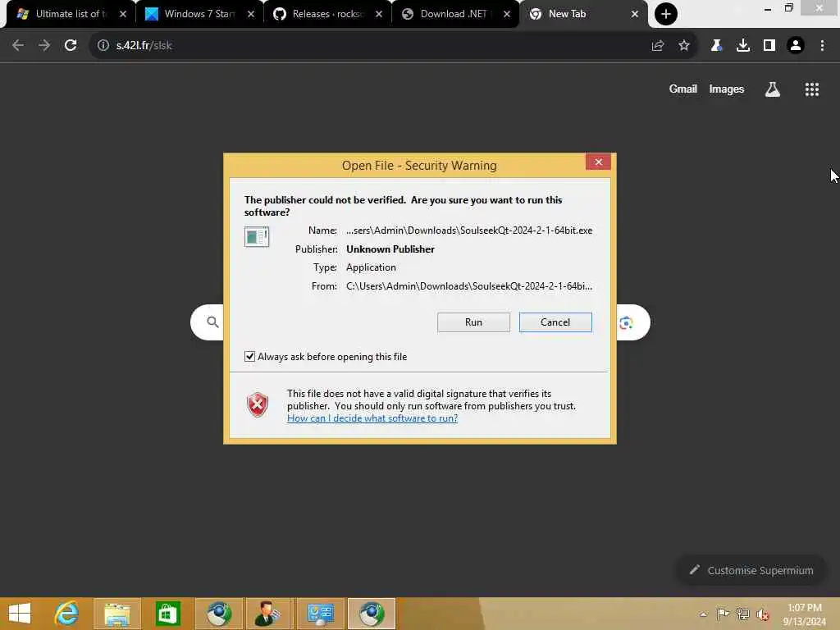Viewport: 840px width, 630px height.
Task: Click the application file icon in dialog
Action: coord(257,236)
